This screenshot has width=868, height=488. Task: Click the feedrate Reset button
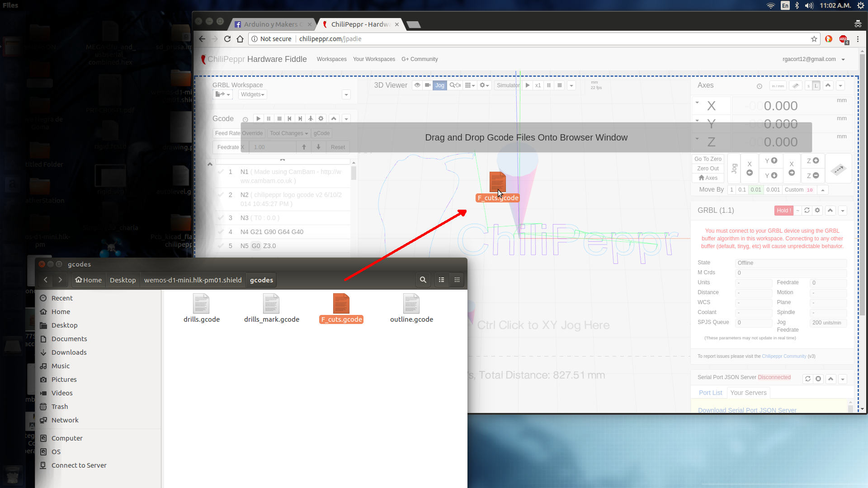click(x=338, y=147)
